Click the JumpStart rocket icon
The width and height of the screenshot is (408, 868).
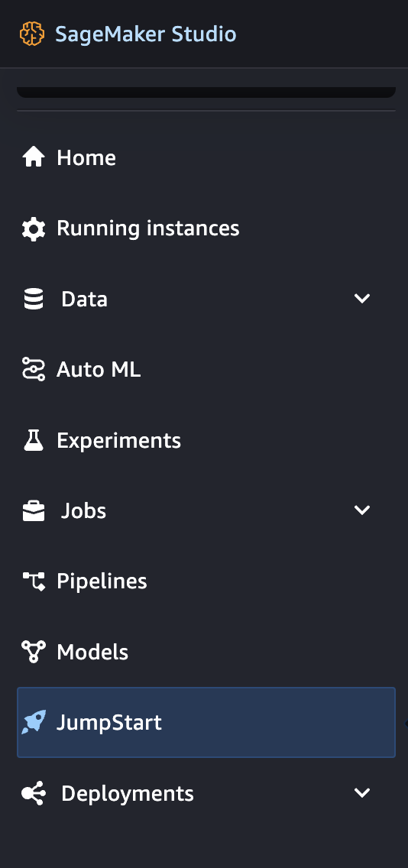[x=33, y=722]
